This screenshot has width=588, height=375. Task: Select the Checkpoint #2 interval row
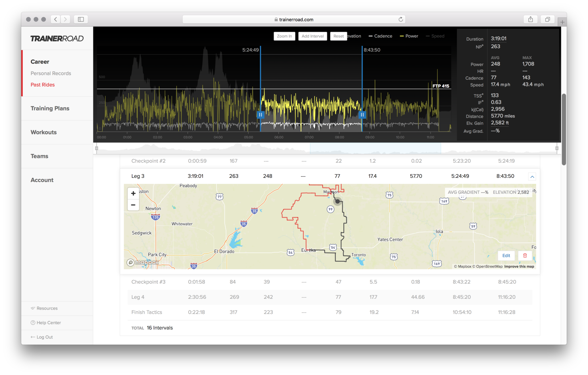click(x=330, y=161)
